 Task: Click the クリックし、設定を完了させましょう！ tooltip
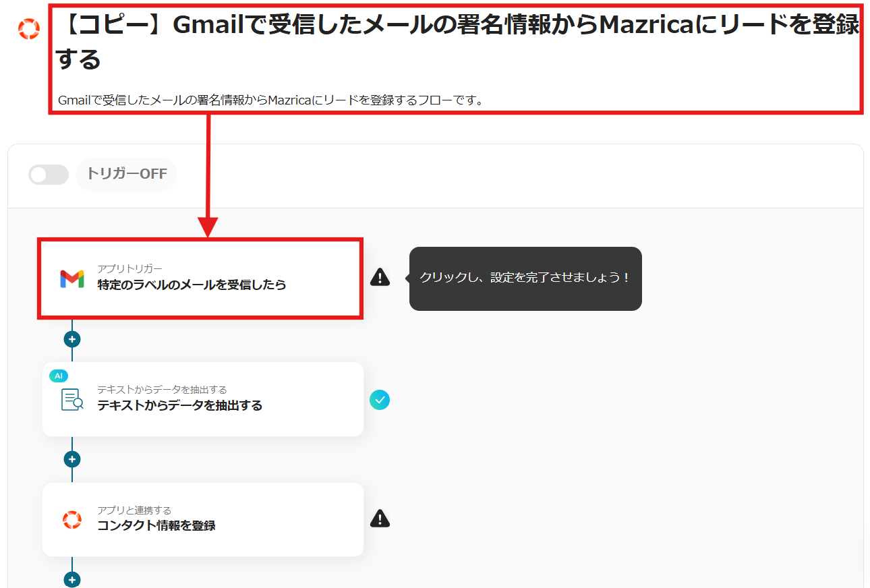[x=525, y=278]
